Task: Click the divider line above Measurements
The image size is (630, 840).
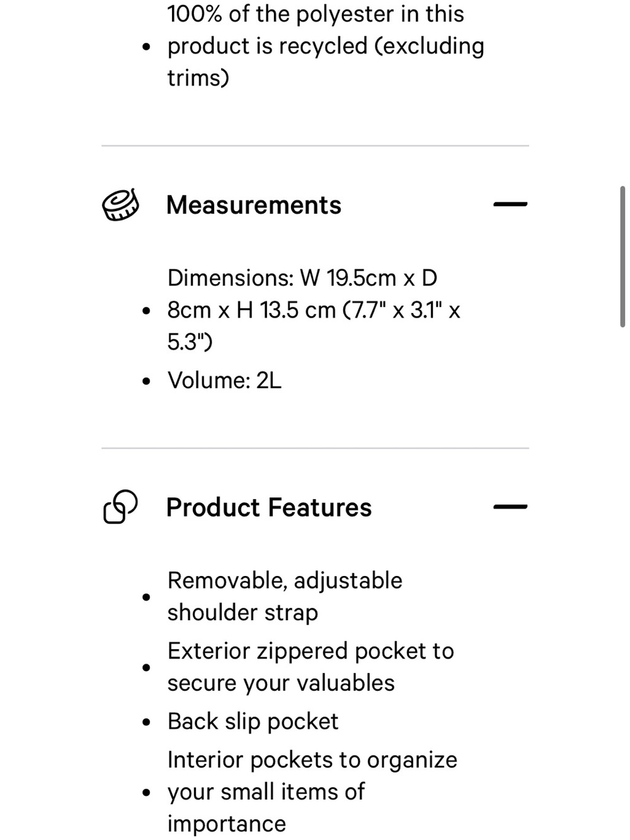Action: pyautogui.click(x=315, y=146)
